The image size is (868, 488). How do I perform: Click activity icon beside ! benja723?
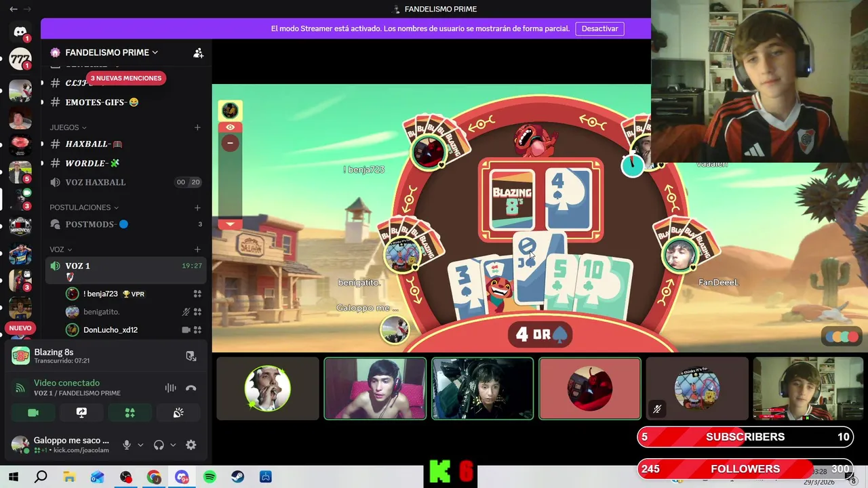coord(197,294)
